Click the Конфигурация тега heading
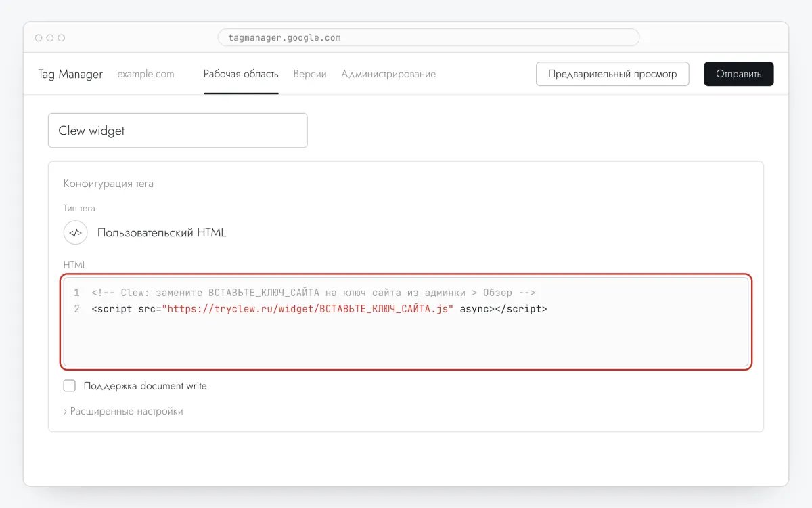This screenshot has width=812, height=508. click(x=108, y=184)
